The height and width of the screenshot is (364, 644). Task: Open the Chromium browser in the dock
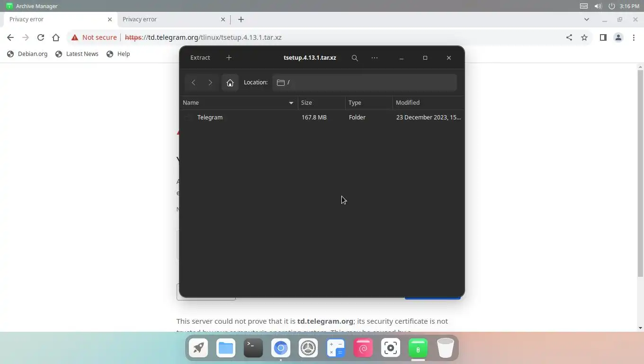click(x=281, y=348)
